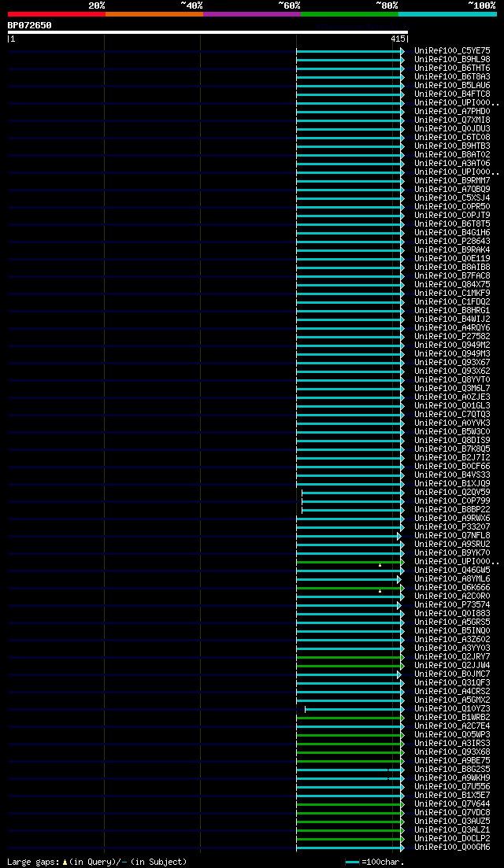504x868 pixels.
Task: Select hit label UniRef100_C1FDQ2
Action: 452,301
